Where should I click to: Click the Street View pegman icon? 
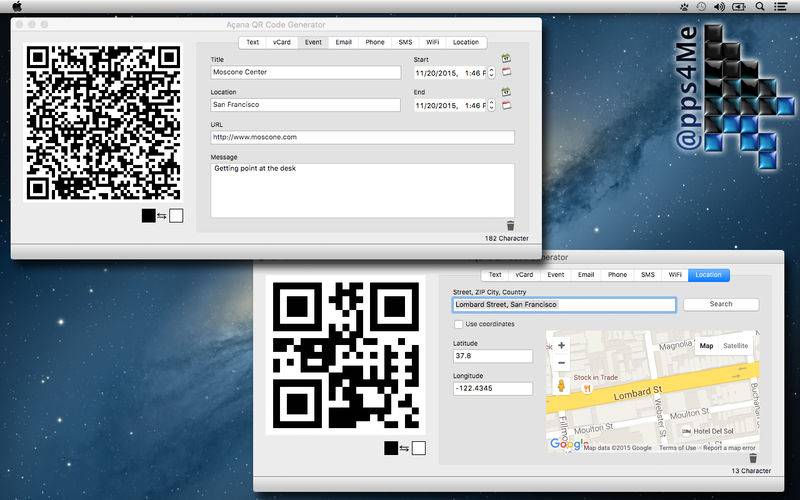[561, 386]
